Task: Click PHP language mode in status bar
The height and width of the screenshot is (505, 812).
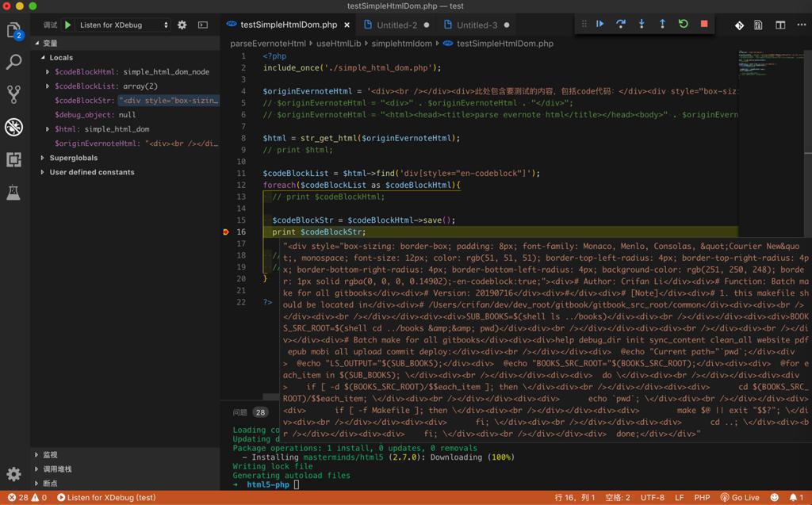Action: pos(702,497)
